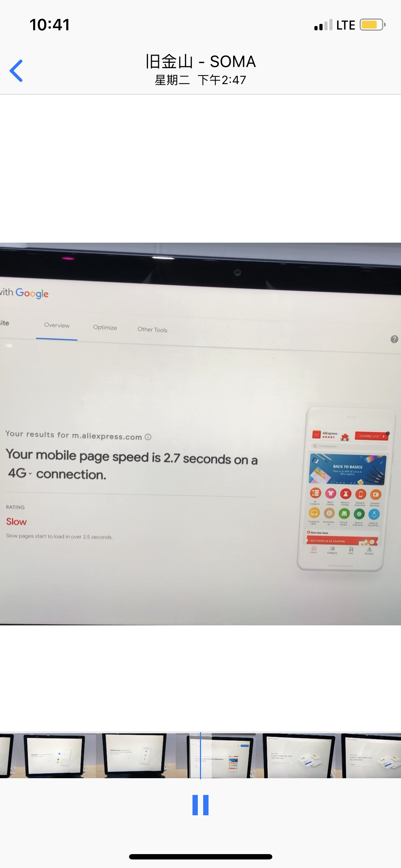Tap the blue back chevron
Image resolution: width=401 pixels, height=868 pixels.
[16, 71]
